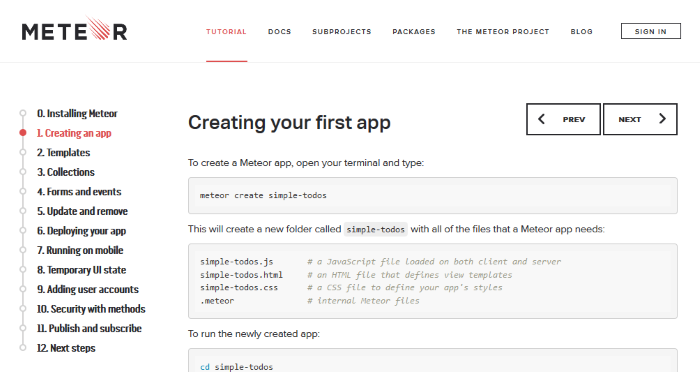Click the 'Creating your first app' heading
The image size is (700, 372).
tap(289, 123)
